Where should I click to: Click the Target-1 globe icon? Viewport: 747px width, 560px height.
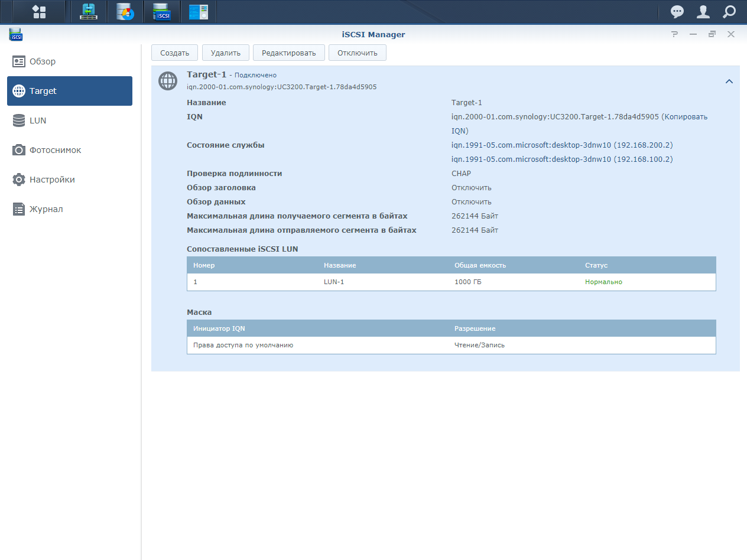point(168,81)
